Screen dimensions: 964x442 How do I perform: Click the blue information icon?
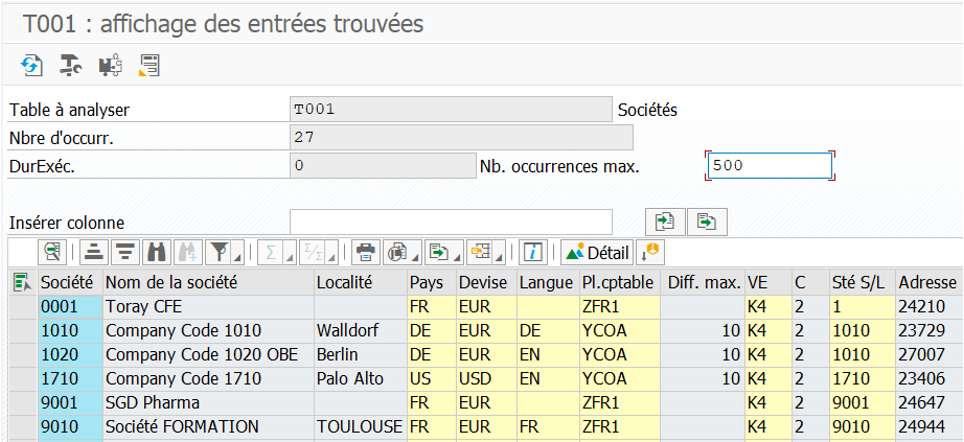533,251
